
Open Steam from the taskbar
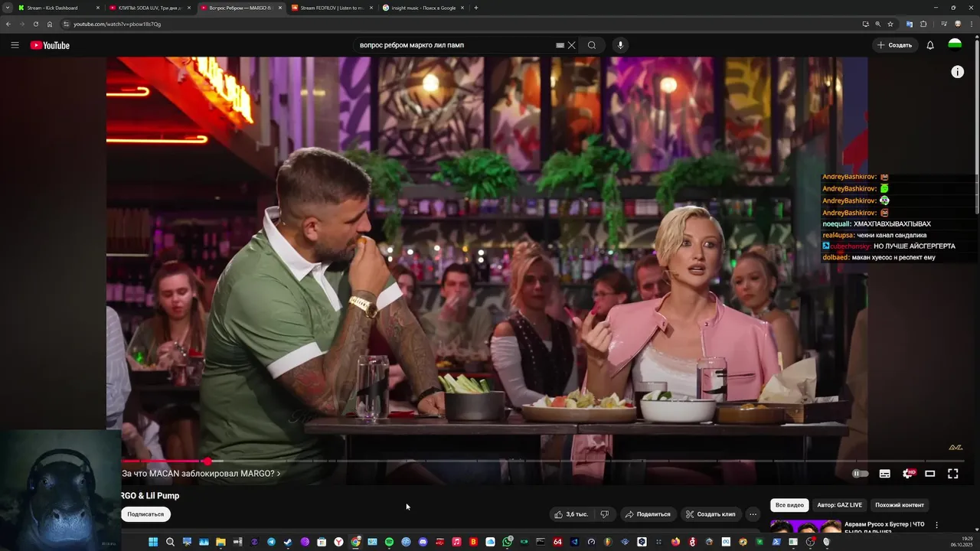pyautogui.click(x=288, y=542)
